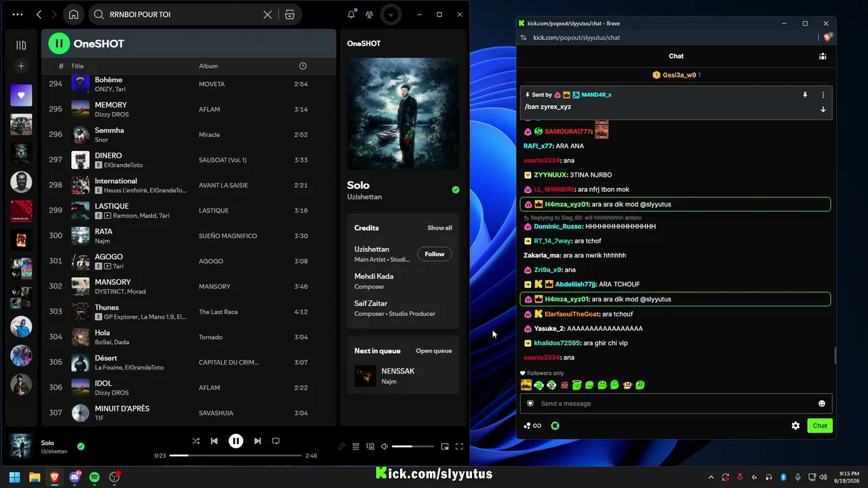The height and width of the screenshot is (488, 868).
Task: Pause the OneSHOT playlist with the green button
Action: (59, 43)
